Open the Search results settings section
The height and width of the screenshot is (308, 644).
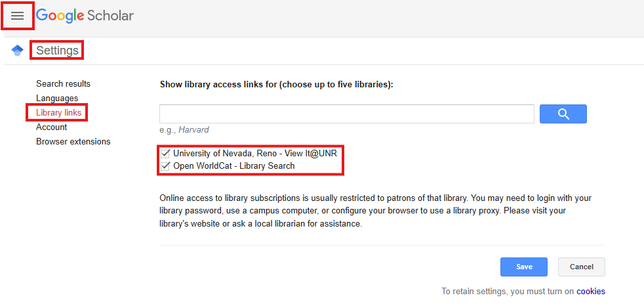(63, 84)
